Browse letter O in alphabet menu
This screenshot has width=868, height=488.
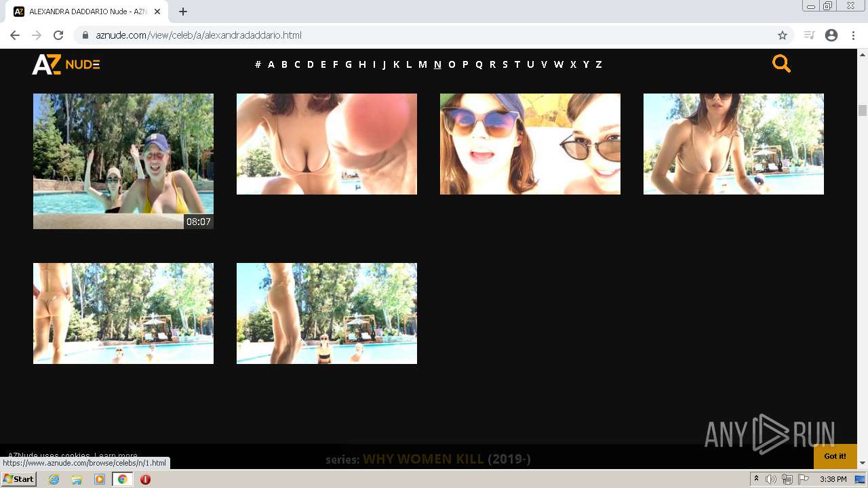tap(452, 64)
